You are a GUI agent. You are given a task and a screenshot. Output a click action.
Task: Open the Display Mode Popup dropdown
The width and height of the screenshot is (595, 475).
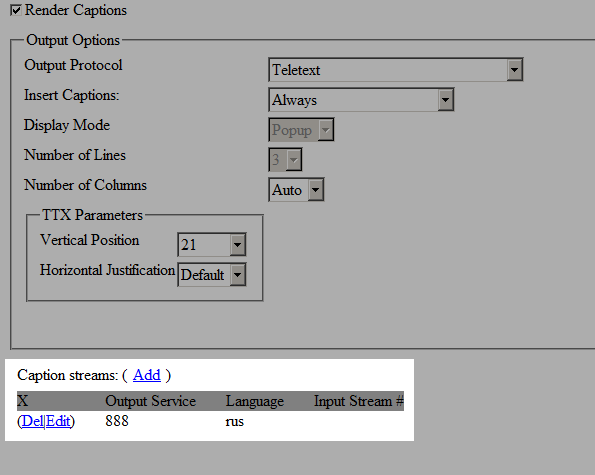point(301,130)
